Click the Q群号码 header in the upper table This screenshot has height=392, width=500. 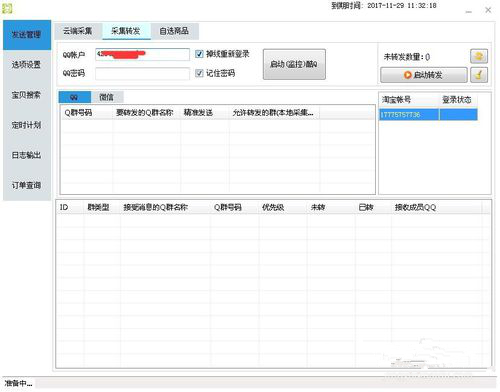point(87,113)
